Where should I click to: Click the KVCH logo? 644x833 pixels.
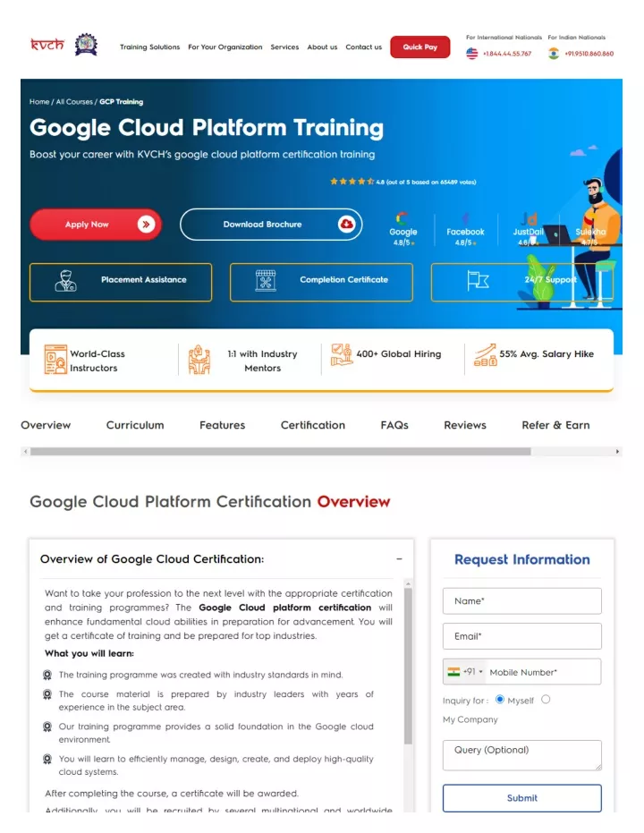pyautogui.click(x=47, y=45)
